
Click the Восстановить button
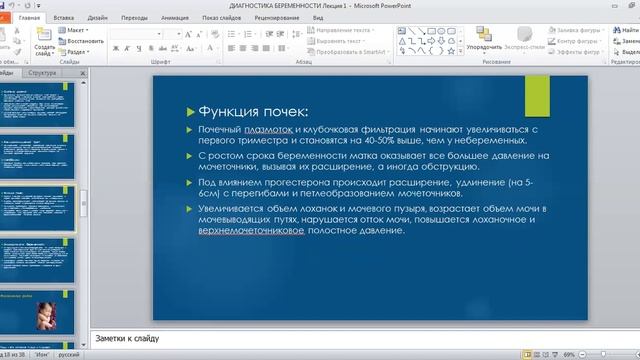[81, 41]
